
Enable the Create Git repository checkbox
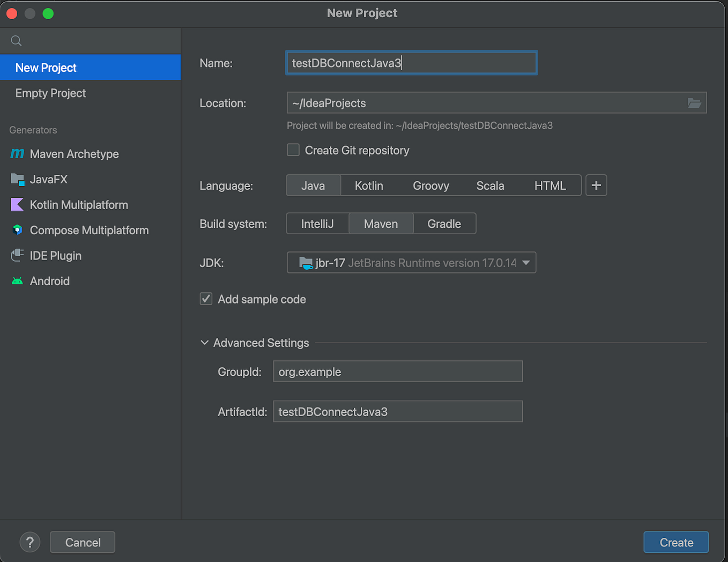coord(293,150)
